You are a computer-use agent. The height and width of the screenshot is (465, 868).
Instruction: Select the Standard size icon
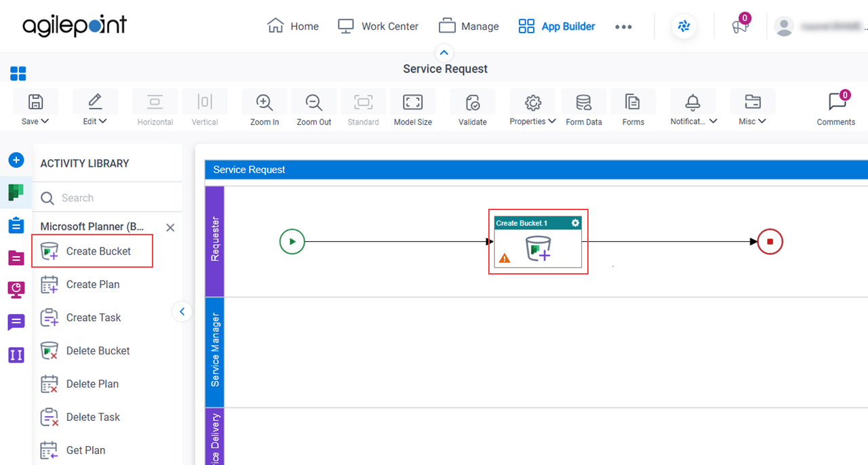pyautogui.click(x=363, y=102)
